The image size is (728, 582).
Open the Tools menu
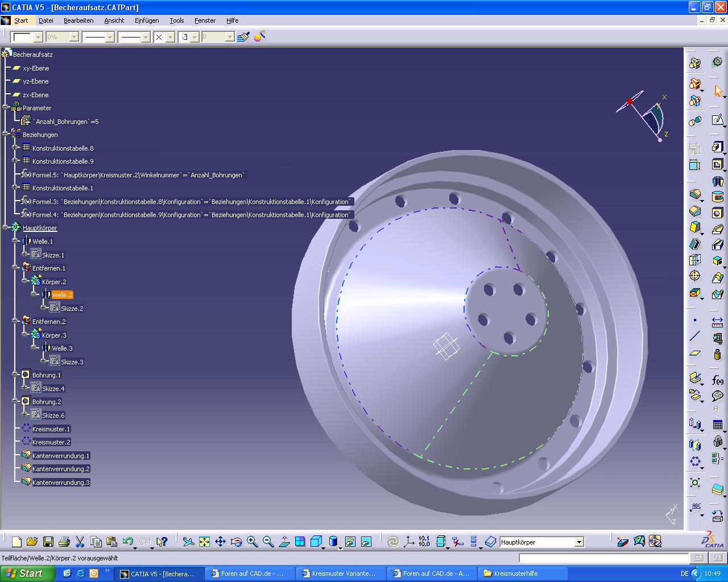(177, 20)
